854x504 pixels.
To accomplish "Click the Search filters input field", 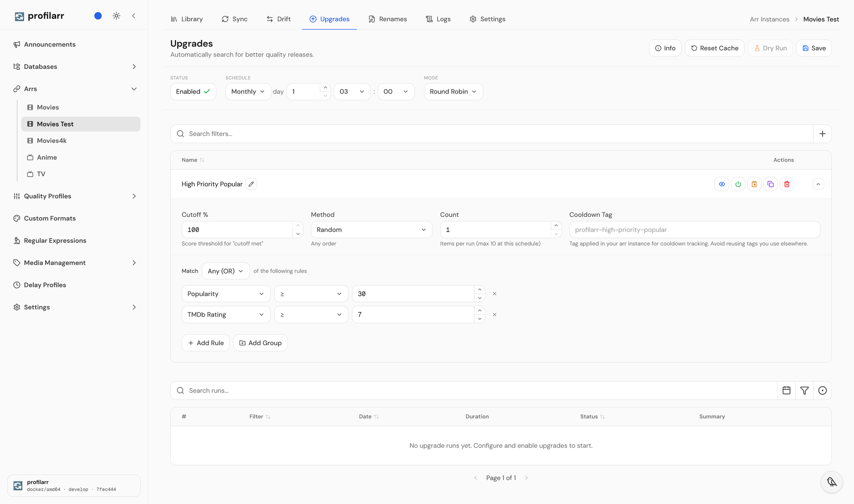I will click(491, 134).
